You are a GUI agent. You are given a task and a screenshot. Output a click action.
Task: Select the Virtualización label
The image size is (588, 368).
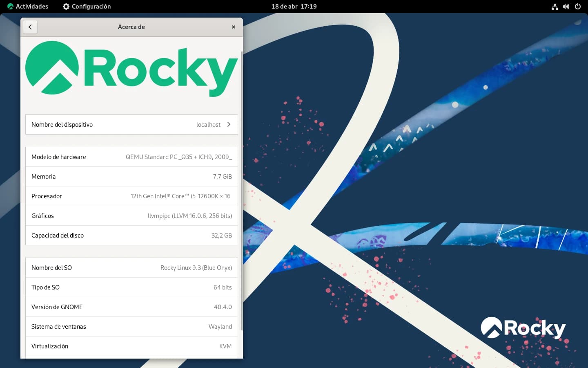(50, 346)
